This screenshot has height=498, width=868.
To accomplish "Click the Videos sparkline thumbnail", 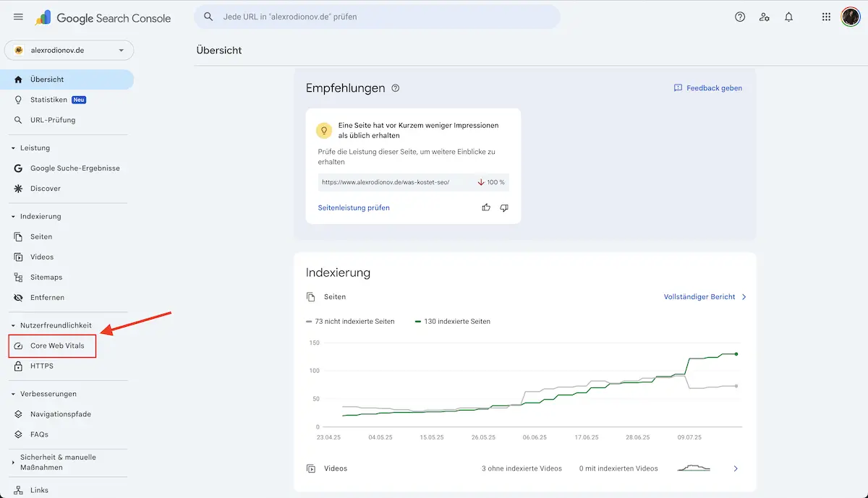I will (x=694, y=468).
